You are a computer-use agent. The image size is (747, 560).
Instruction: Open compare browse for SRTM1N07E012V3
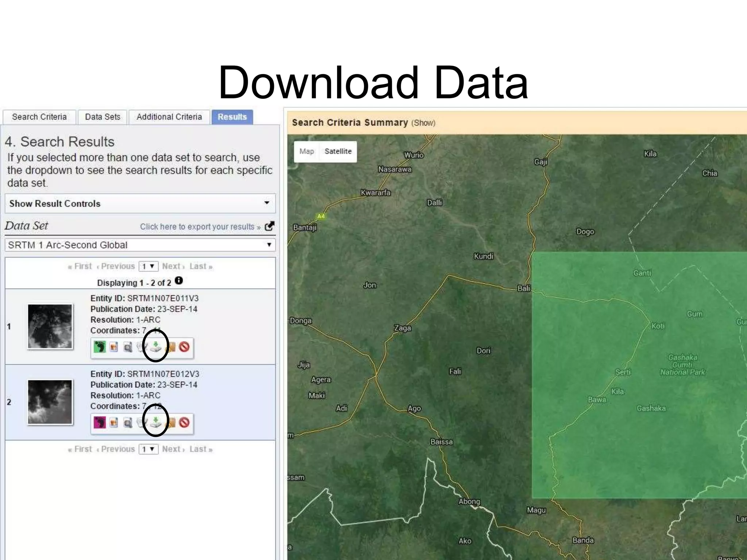point(128,423)
